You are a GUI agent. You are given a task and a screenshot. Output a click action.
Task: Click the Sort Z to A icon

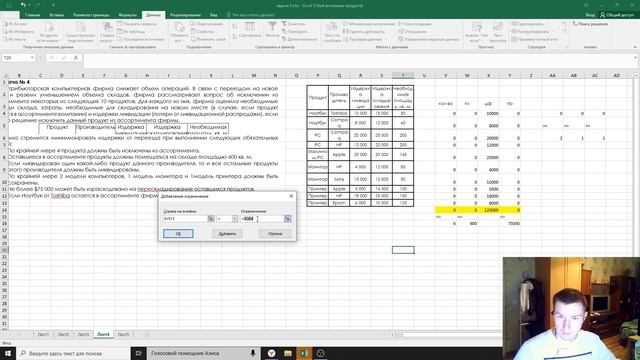pyautogui.click(x=235, y=36)
